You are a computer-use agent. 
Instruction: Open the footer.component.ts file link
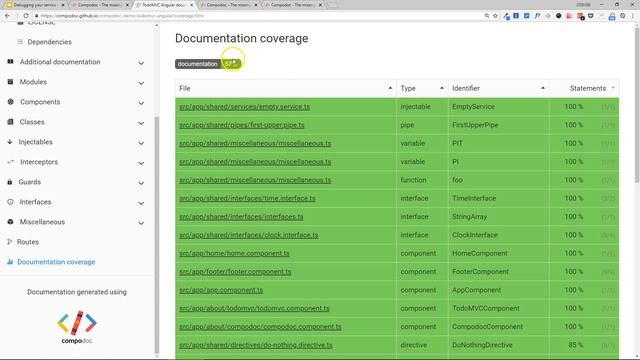pyautogui.click(x=235, y=272)
